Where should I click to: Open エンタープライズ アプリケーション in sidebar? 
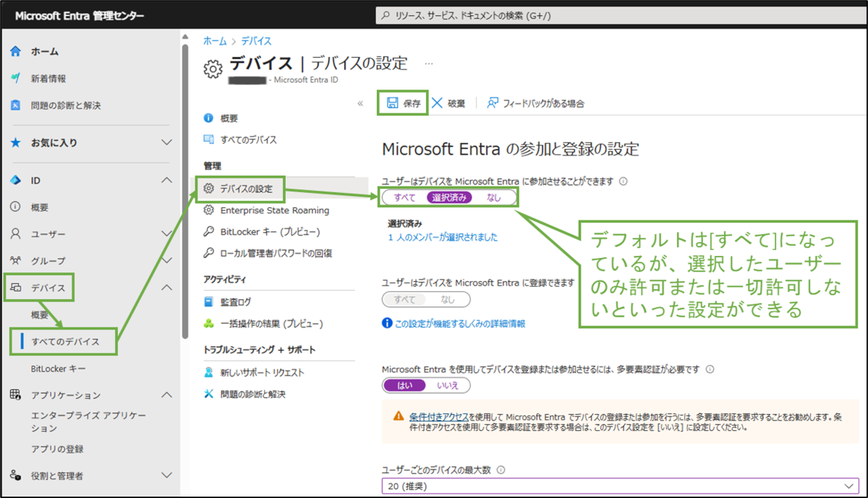(88, 422)
